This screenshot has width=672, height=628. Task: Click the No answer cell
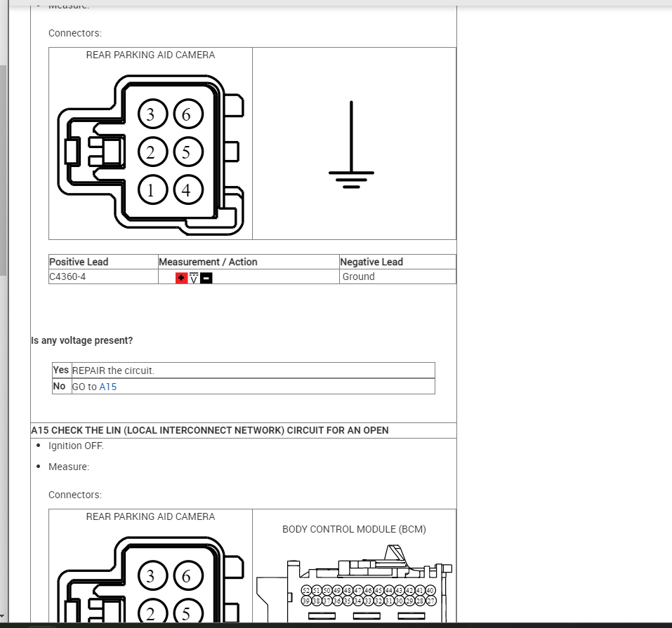point(62,387)
